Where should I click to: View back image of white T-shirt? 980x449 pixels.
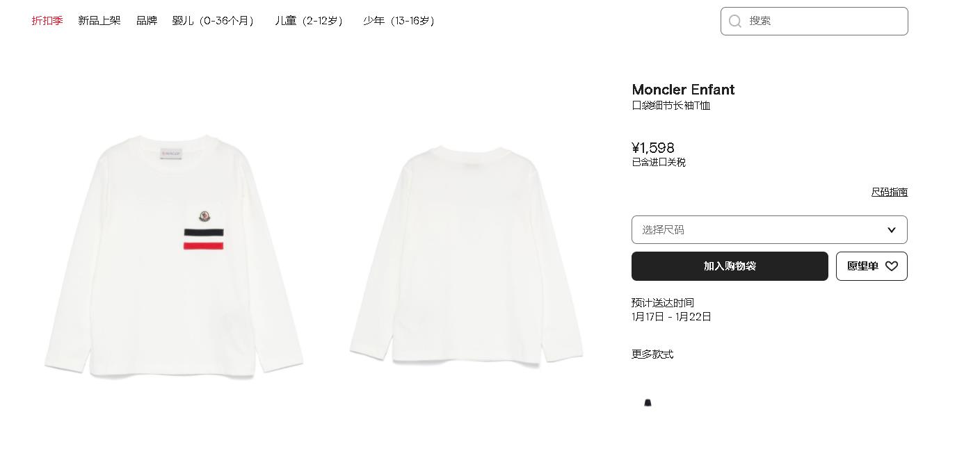[467, 256]
